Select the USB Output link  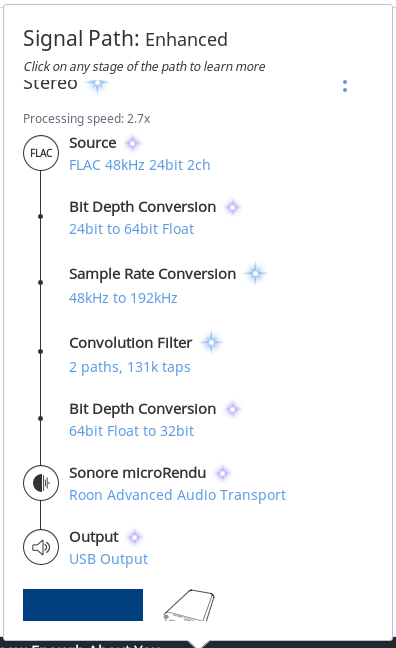tap(108, 559)
